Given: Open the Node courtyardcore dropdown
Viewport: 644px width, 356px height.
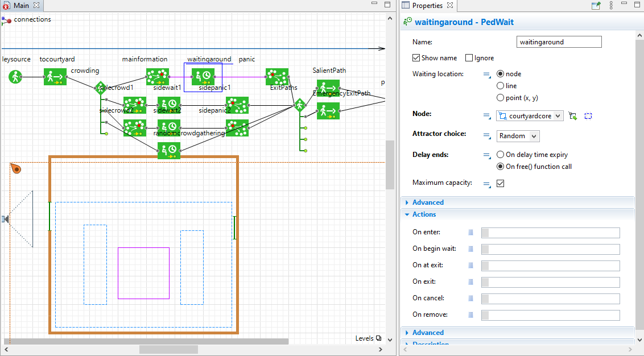Looking at the screenshot, I should 530,116.
